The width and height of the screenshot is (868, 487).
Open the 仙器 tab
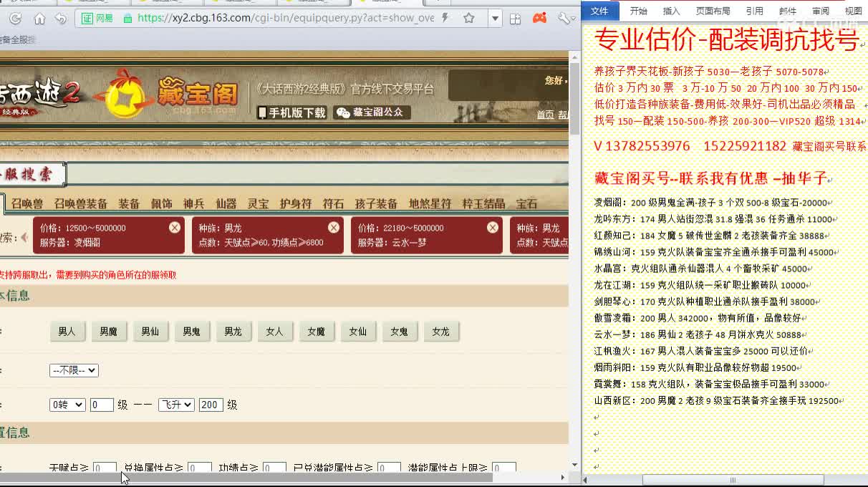[226, 203]
